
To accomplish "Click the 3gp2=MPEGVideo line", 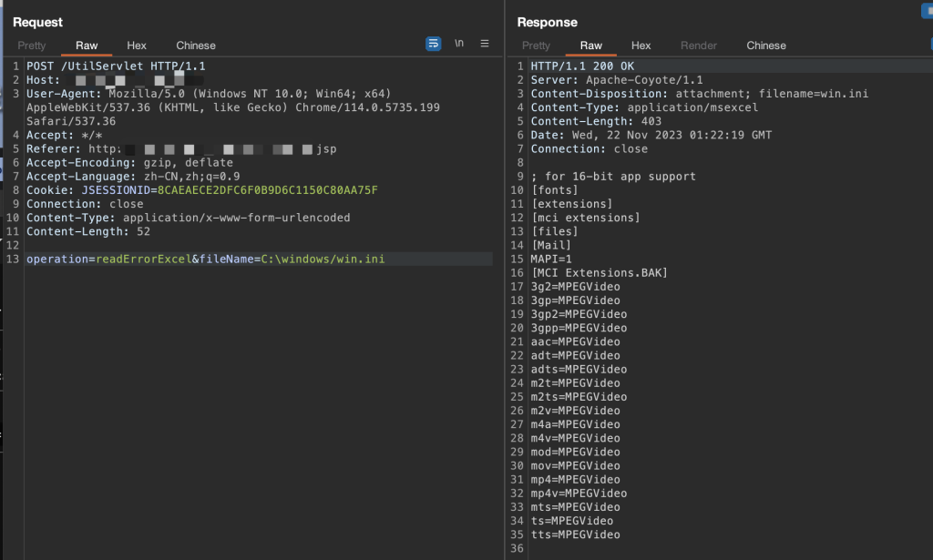I will [x=579, y=314].
